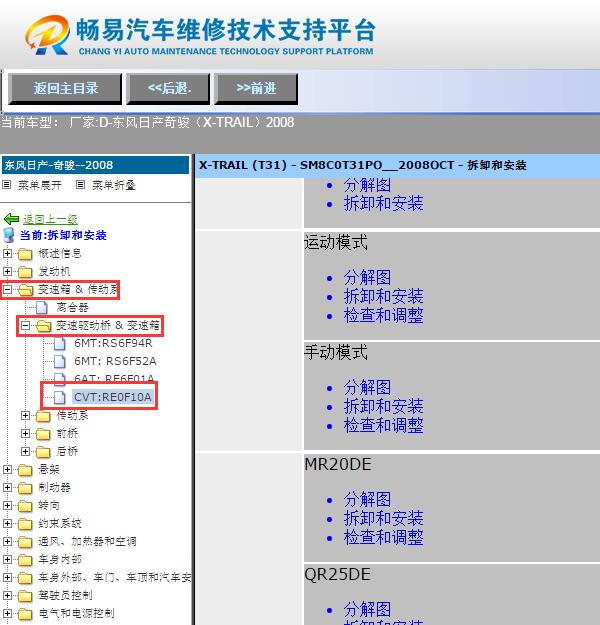
Task: Open 拆卸和安装 link under MR20DE
Action: click(x=384, y=518)
